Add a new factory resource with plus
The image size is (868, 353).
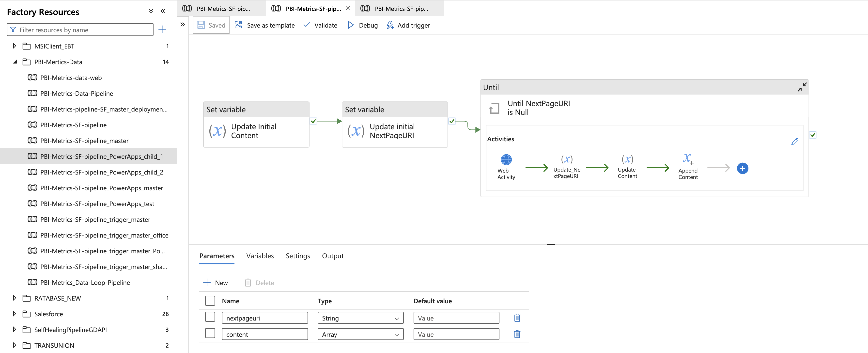pos(162,30)
